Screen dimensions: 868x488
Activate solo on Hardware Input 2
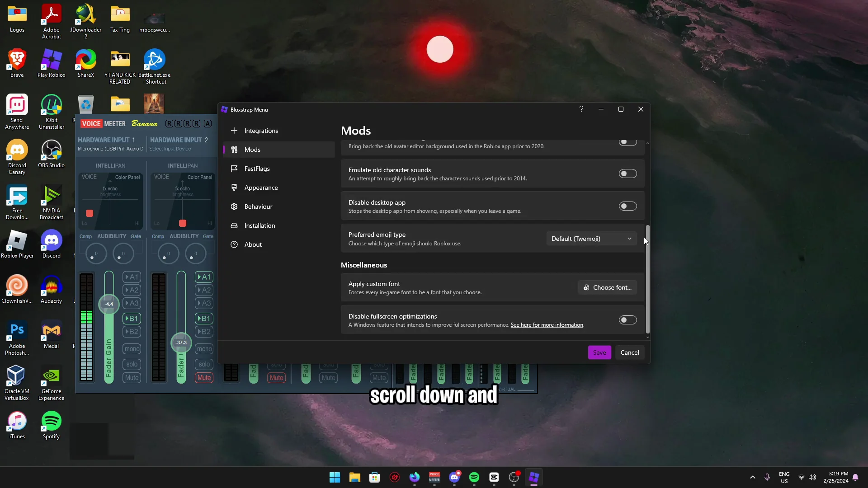[x=204, y=364]
